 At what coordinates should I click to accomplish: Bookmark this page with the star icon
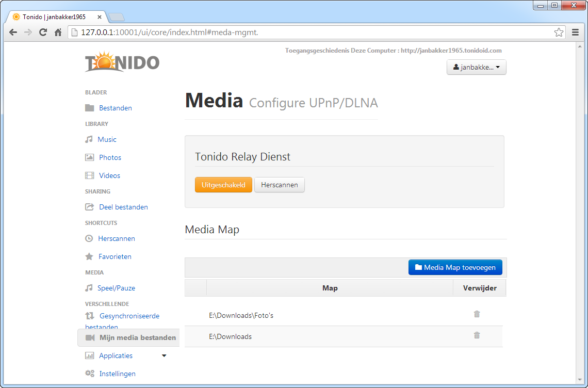(x=559, y=33)
